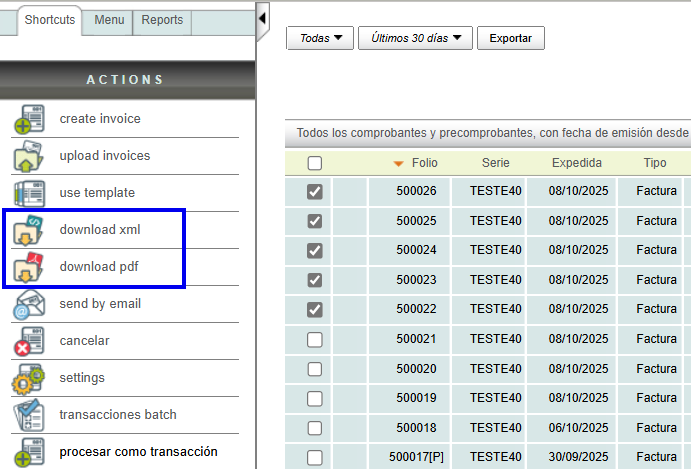Click the download xml icon
The image size is (691, 469).
coord(28,231)
